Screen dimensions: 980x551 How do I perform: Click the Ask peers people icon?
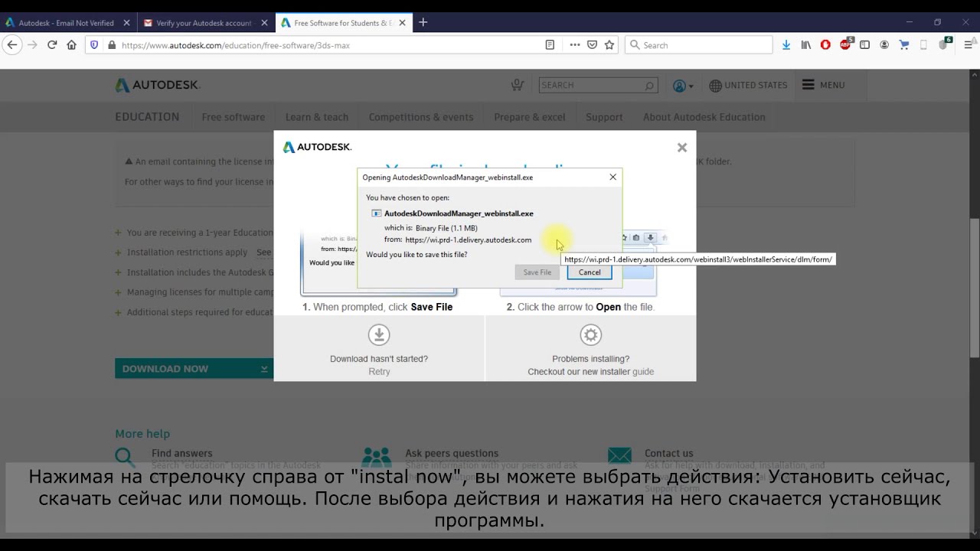(x=376, y=457)
